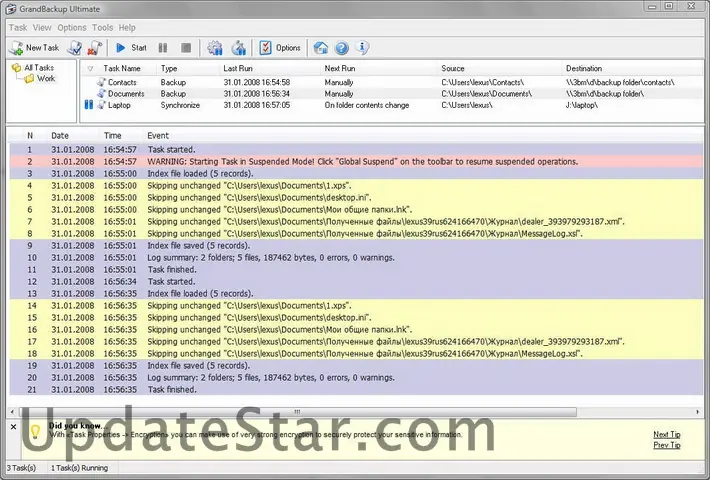
Task: Open the Task menu
Action: click(18, 28)
